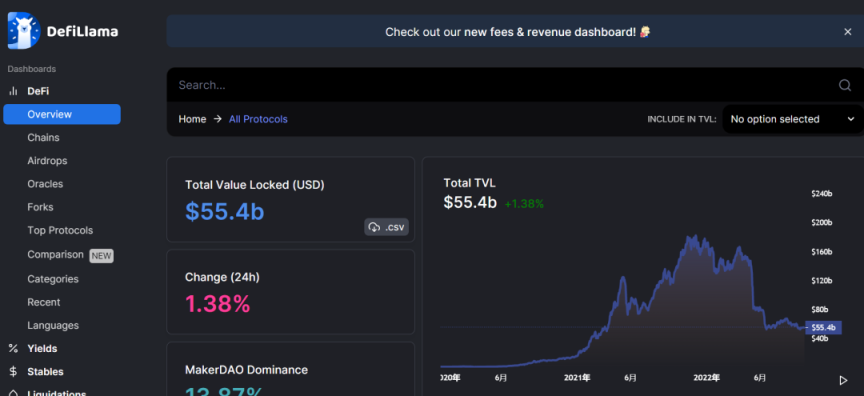Select the Overview sidebar item

pos(62,115)
